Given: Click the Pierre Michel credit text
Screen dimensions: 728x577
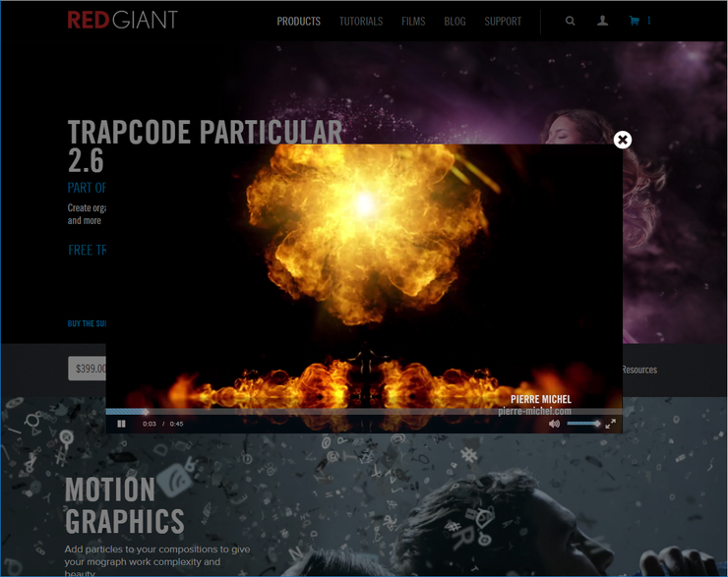Looking at the screenshot, I should coord(541,399).
